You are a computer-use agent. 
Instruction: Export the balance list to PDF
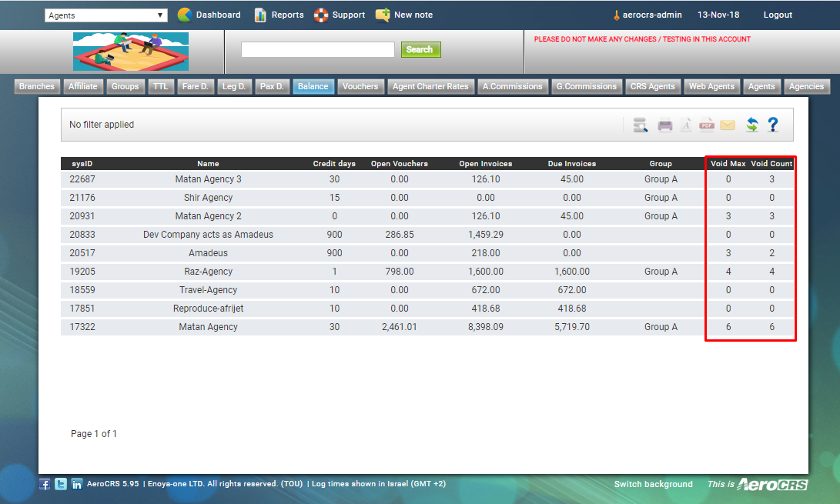pos(707,124)
